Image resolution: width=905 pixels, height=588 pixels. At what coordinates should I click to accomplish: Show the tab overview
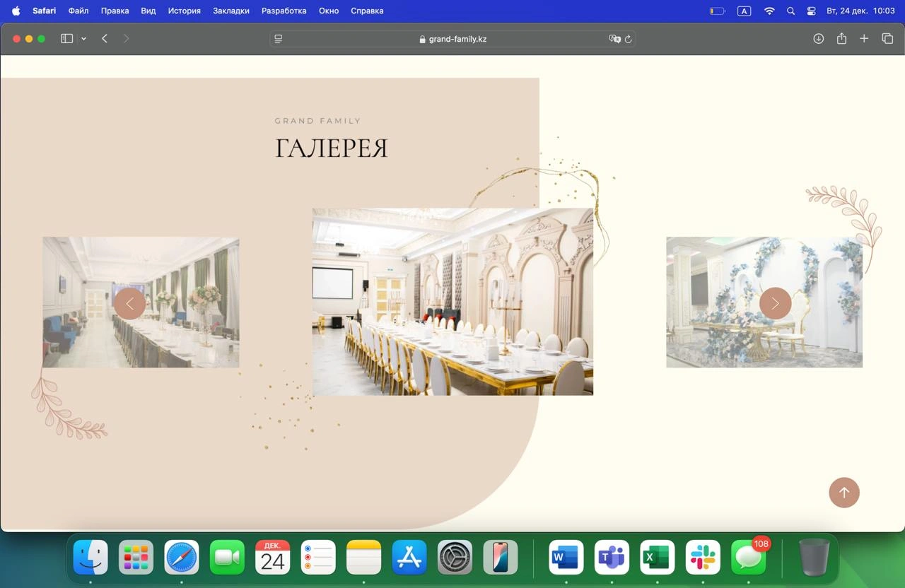point(887,39)
